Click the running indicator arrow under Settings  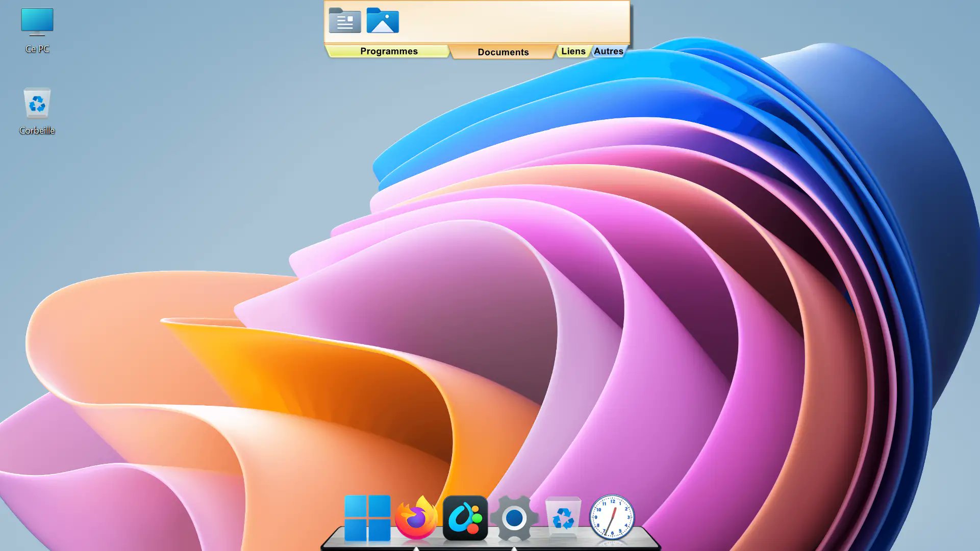pyautogui.click(x=514, y=548)
